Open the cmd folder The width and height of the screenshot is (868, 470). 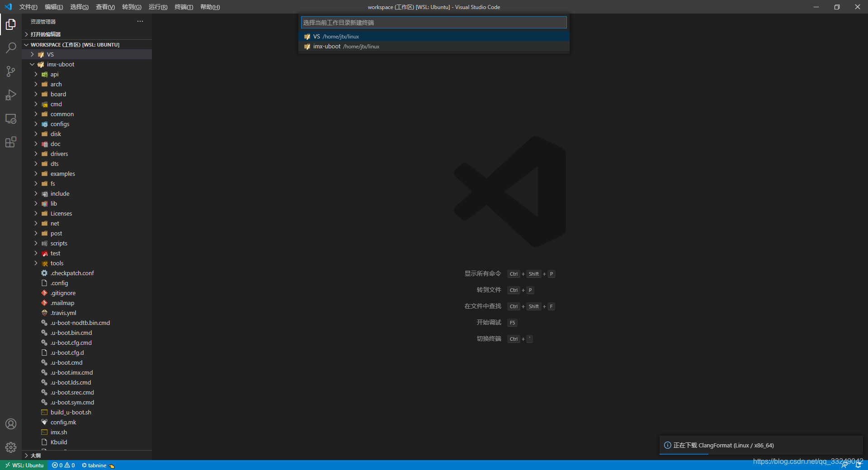(87, 104)
